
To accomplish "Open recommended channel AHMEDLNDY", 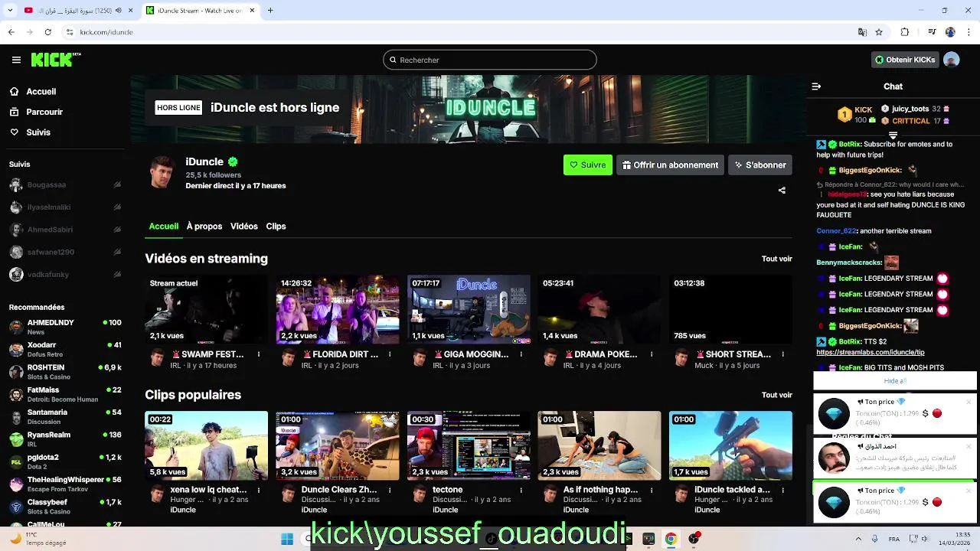I will click(x=64, y=327).
